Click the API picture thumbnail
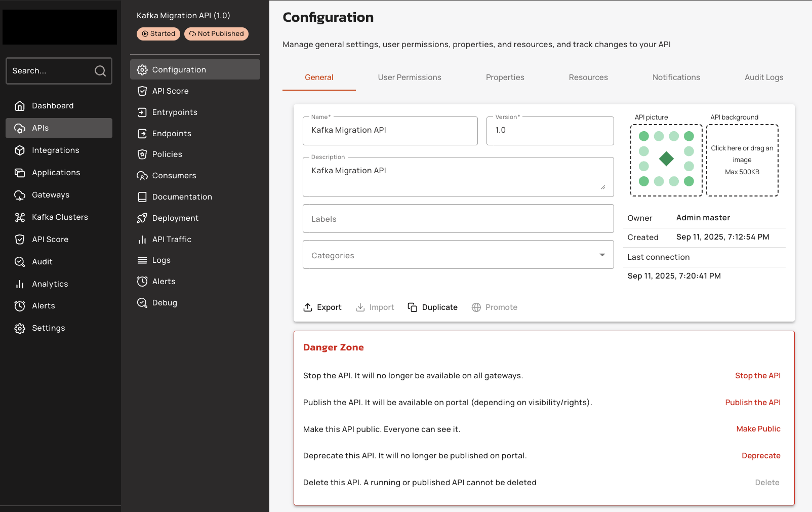 tap(666, 160)
